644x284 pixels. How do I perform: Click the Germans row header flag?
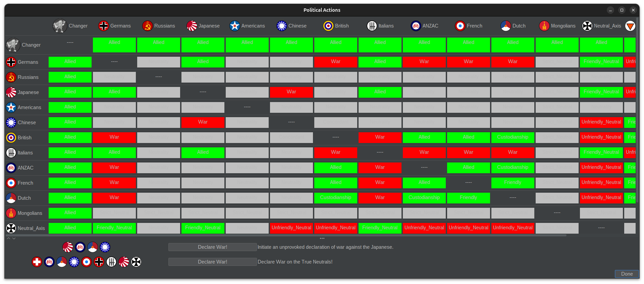coord(11,62)
